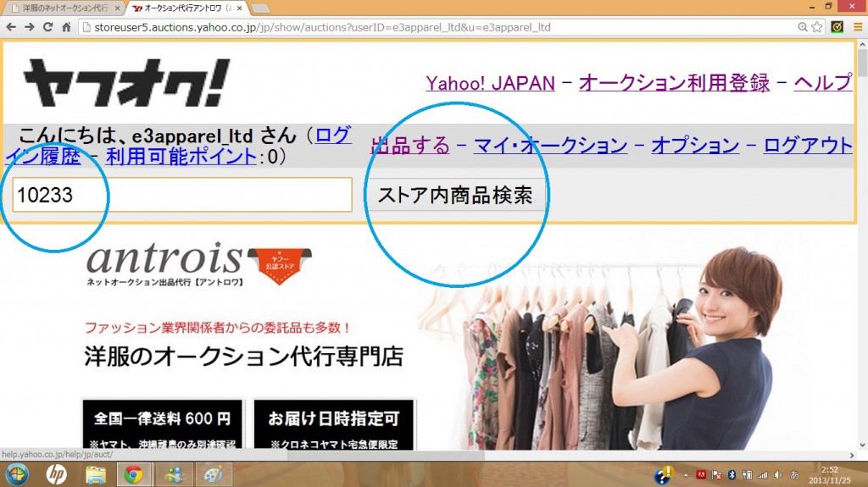Click the ヤフー公認ストア badge
Image resolution: width=868 pixels, height=487 pixels.
(280, 266)
